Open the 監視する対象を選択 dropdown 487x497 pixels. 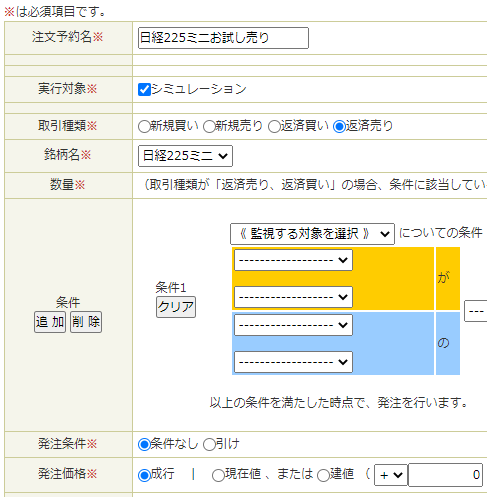312,234
